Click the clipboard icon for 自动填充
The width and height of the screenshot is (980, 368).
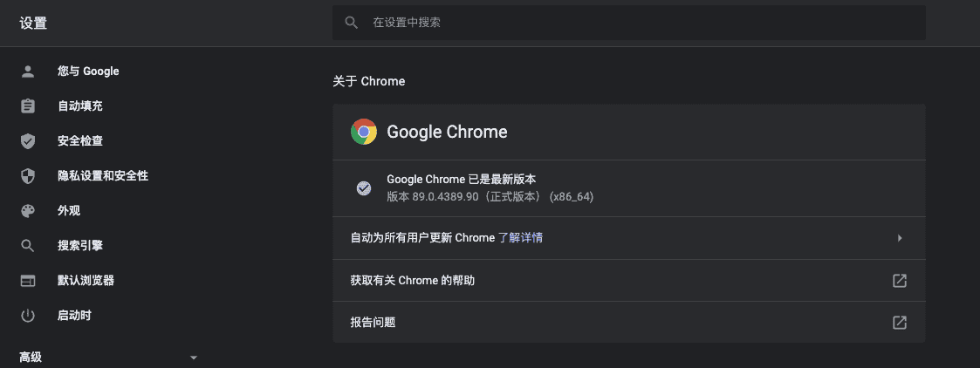28,106
